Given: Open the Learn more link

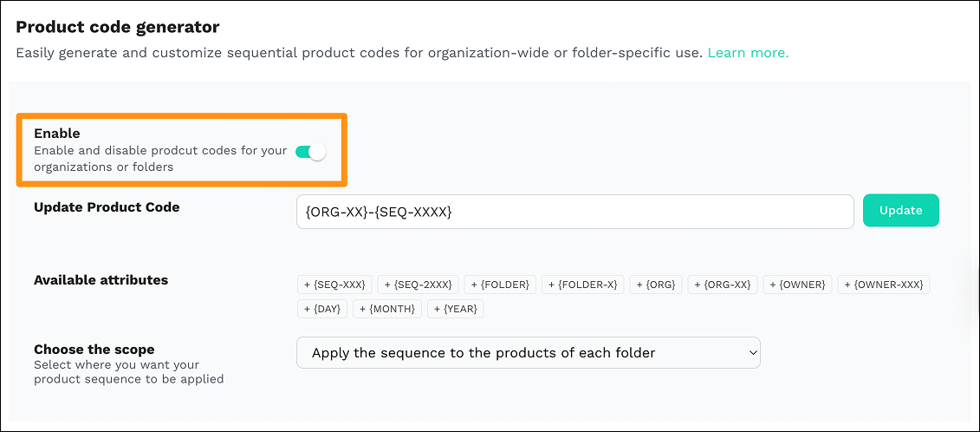Looking at the screenshot, I should (x=748, y=53).
